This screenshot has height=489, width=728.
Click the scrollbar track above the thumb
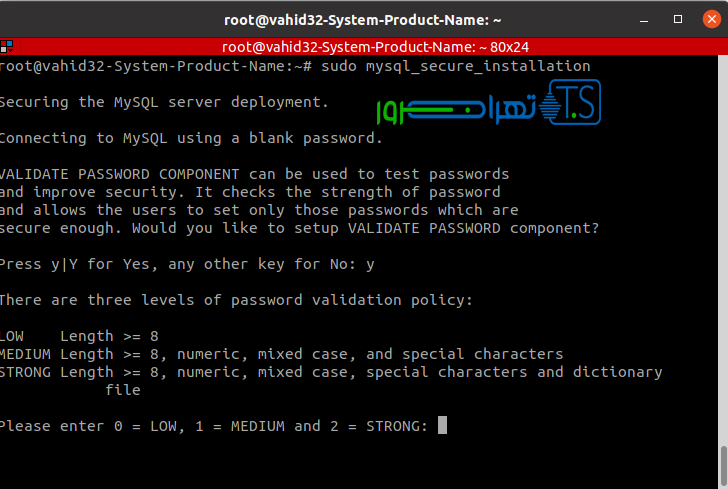pyautogui.click(x=723, y=250)
